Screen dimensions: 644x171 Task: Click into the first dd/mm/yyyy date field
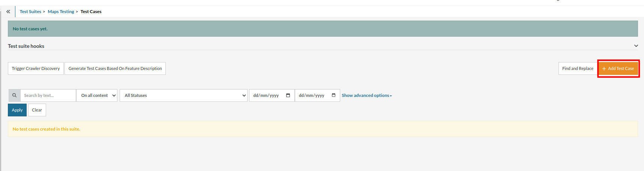coord(266,95)
